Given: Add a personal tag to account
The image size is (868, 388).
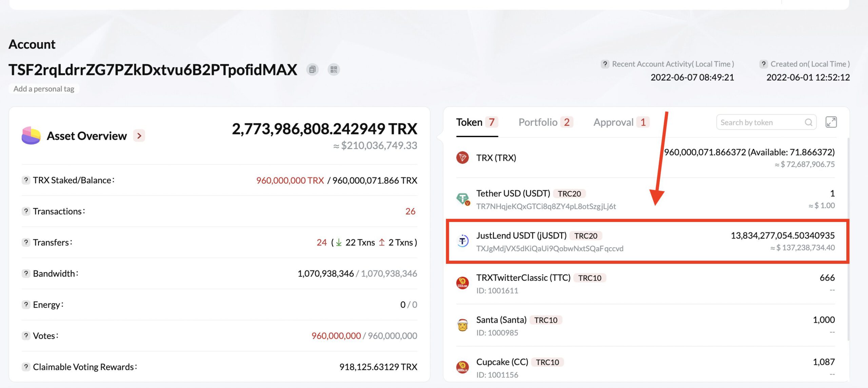Looking at the screenshot, I should coord(44,89).
